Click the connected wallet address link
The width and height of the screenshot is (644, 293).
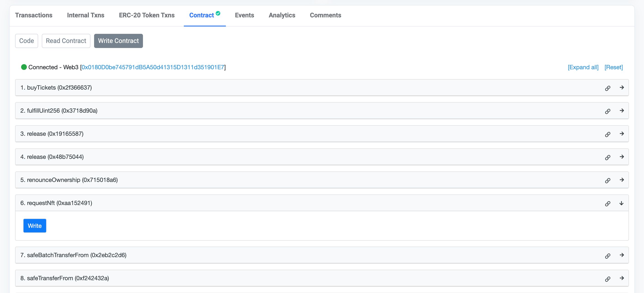[152, 67]
